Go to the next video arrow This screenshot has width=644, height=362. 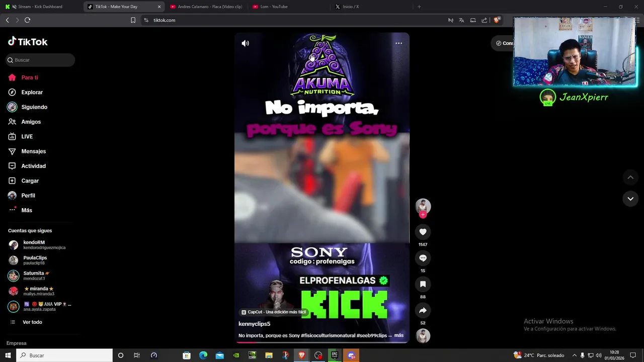click(x=630, y=199)
